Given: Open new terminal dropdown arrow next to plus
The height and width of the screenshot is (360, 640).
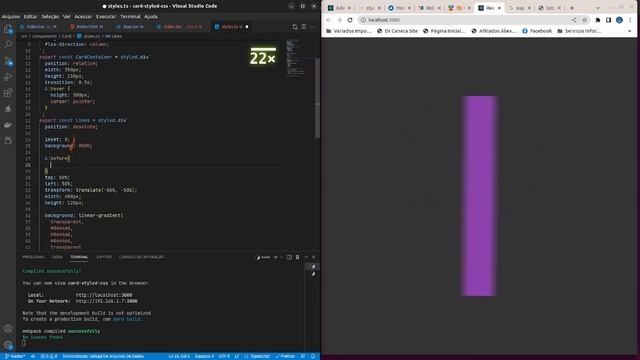Looking at the screenshot, I should [281, 257].
